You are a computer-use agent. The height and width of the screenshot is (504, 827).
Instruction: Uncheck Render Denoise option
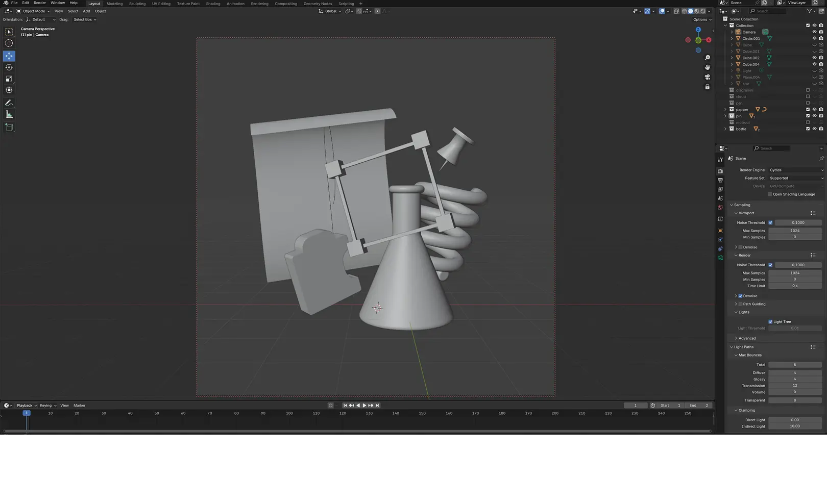(x=740, y=296)
